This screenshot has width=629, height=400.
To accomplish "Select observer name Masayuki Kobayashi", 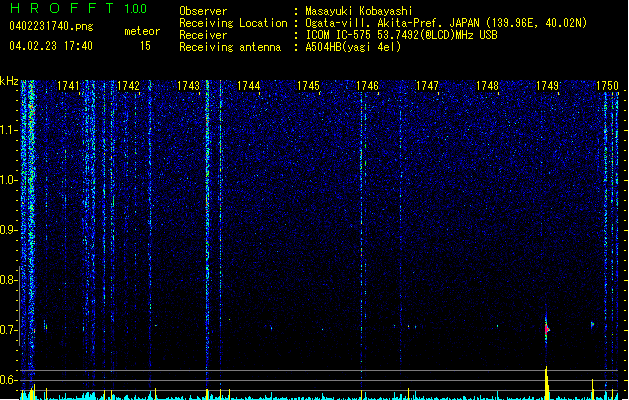I will 359,11.
